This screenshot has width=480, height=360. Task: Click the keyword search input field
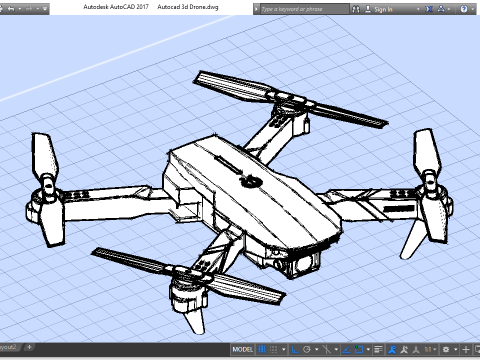[x=304, y=9]
